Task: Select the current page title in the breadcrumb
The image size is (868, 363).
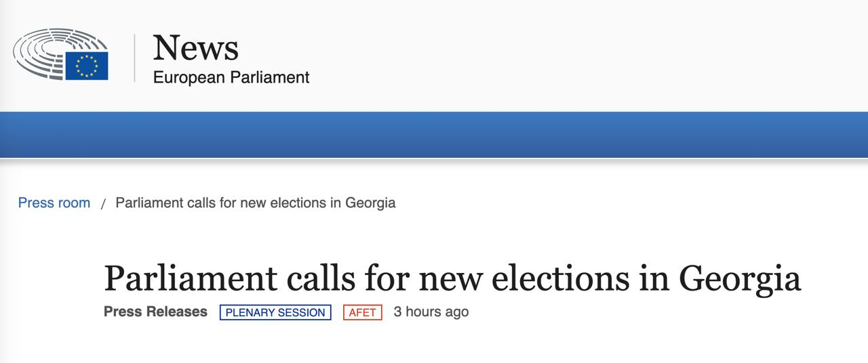Action: point(255,202)
